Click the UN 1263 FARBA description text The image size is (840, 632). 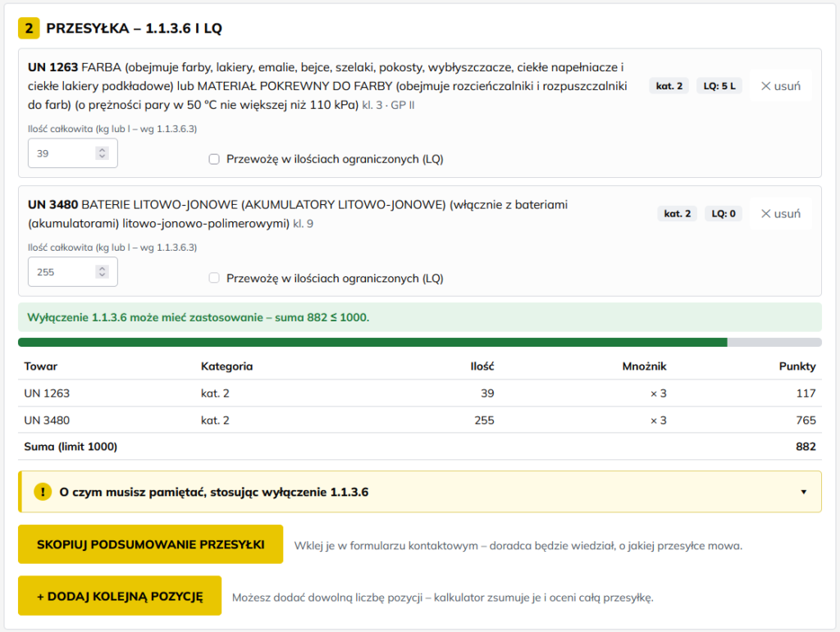327,86
